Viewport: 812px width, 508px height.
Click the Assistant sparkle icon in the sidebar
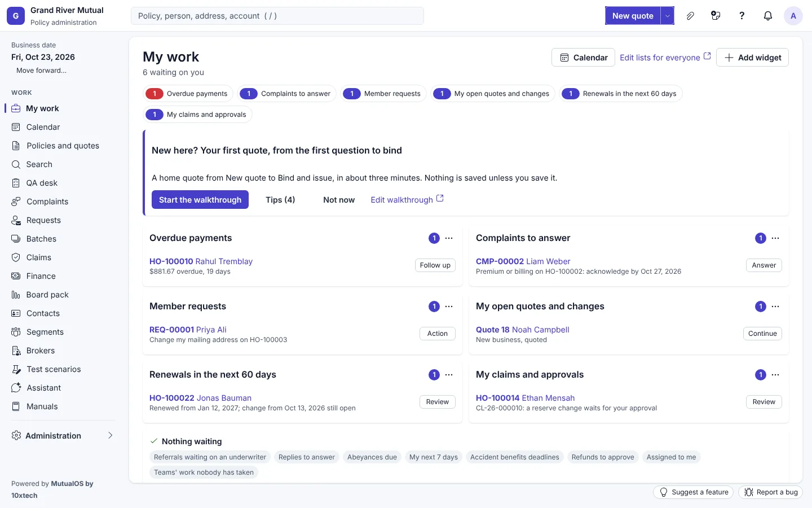click(16, 388)
